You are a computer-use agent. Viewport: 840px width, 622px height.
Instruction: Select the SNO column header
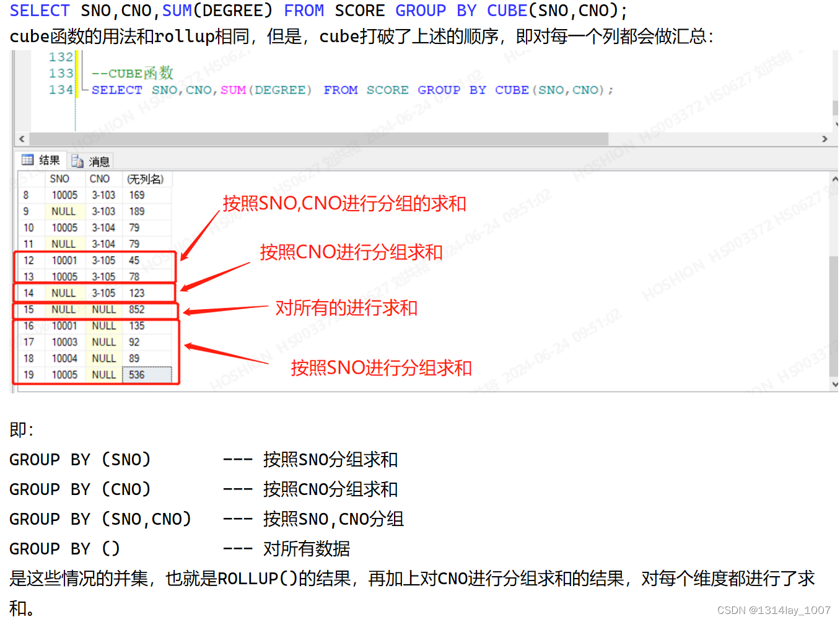[x=59, y=178]
